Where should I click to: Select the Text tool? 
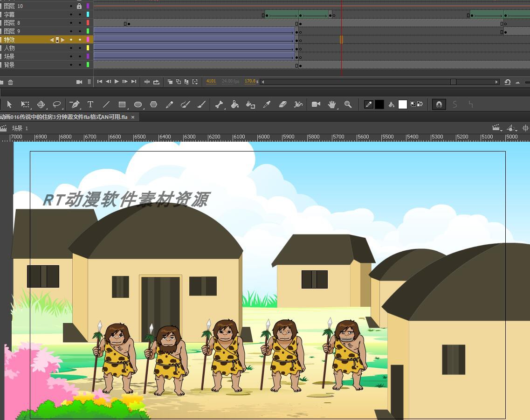pos(90,104)
